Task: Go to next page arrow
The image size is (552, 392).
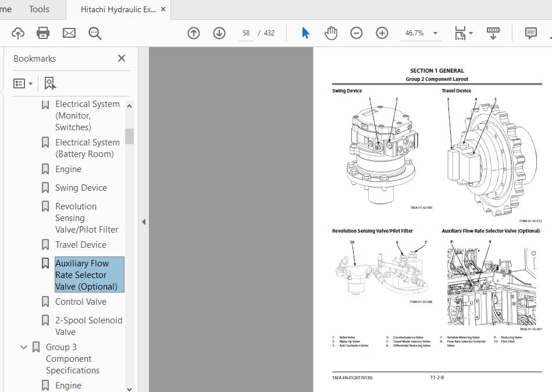Action: (219, 33)
